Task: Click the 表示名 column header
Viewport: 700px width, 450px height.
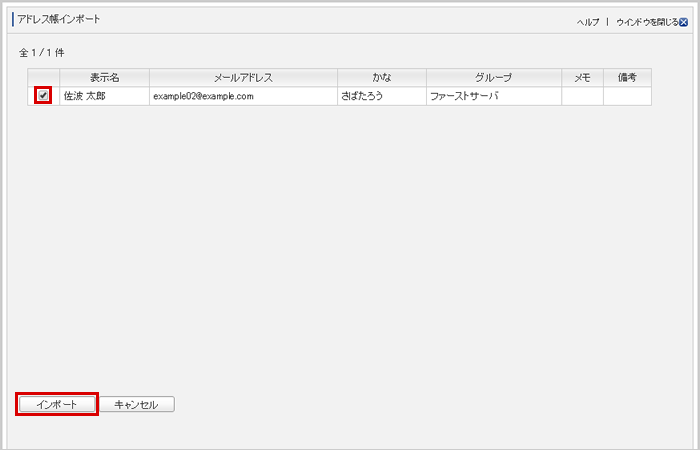Action: (104, 78)
